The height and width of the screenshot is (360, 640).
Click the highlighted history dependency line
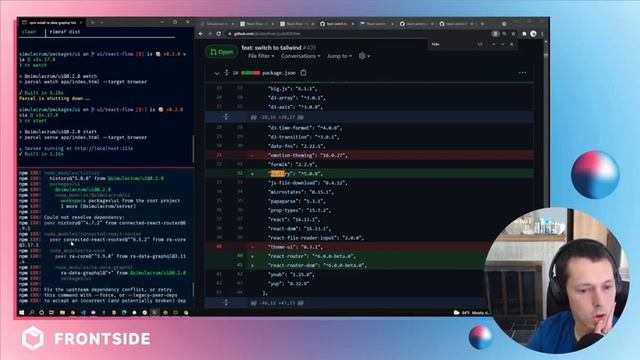coord(369,173)
